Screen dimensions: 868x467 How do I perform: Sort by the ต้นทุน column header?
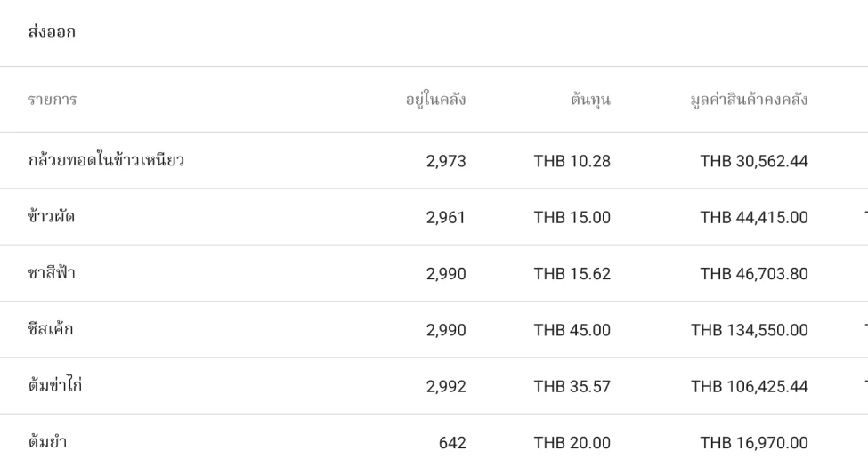(589, 100)
